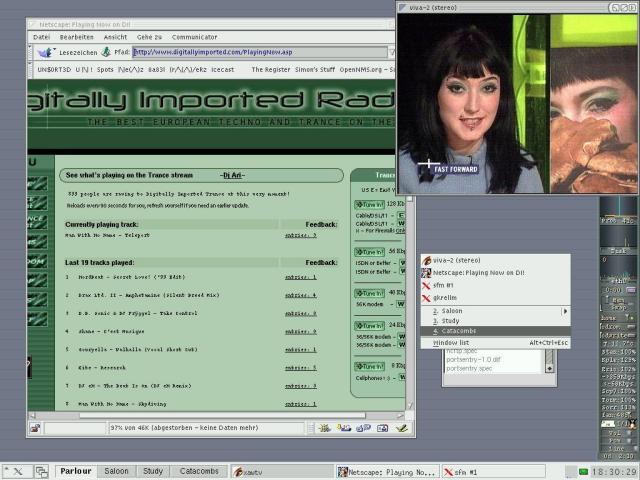The width and height of the screenshot is (640, 480).
Task: Click the Netscape URL address field
Action: pyautogui.click(x=260, y=52)
